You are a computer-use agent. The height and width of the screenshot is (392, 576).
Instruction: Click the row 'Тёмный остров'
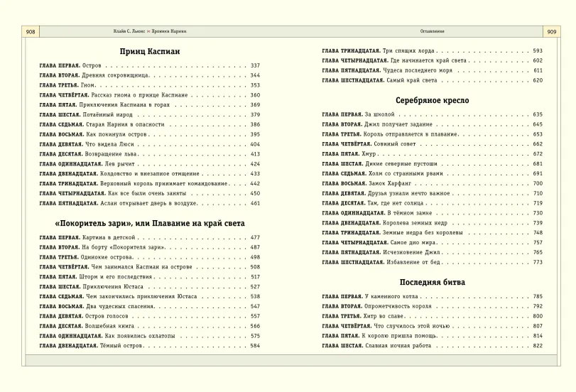coord(150,346)
